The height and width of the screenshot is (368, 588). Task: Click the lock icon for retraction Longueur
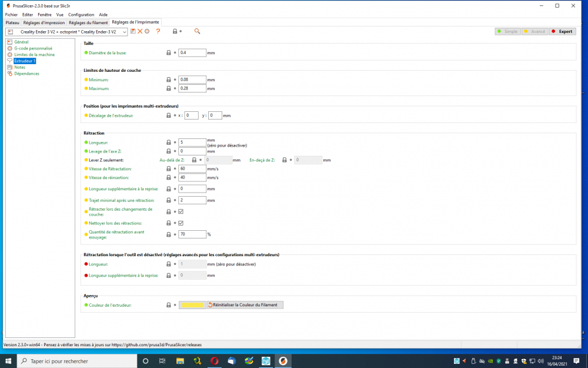[x=169, y=142]
